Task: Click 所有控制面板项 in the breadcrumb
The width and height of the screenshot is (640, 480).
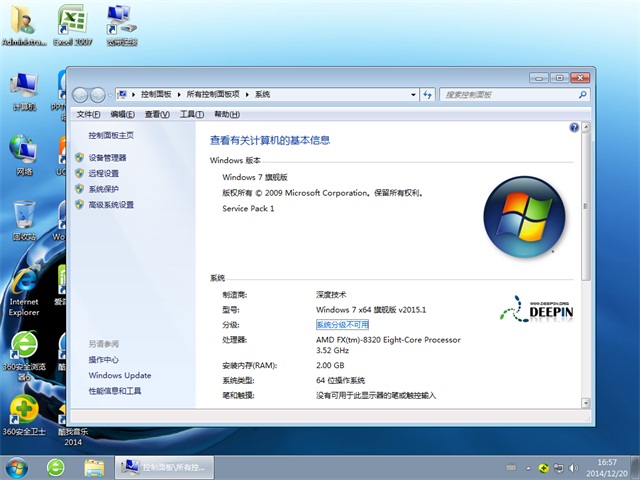Action: tap(213, 95)
